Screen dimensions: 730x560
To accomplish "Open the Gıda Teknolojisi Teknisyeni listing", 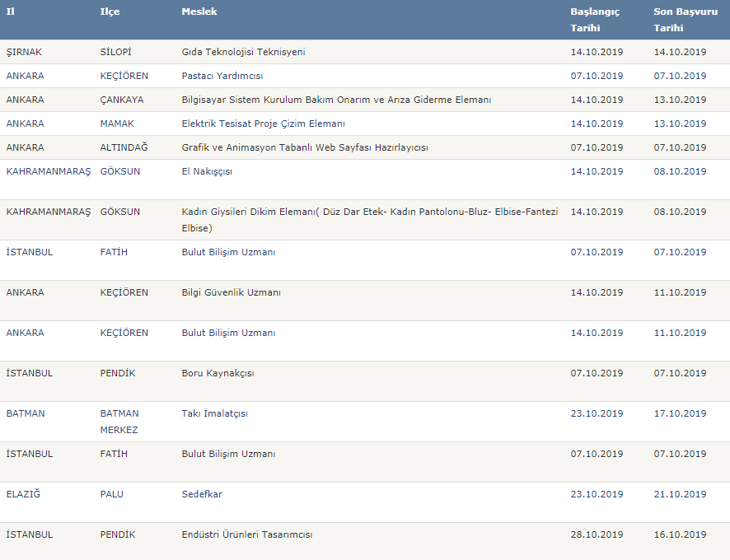I will click(244, 52).
